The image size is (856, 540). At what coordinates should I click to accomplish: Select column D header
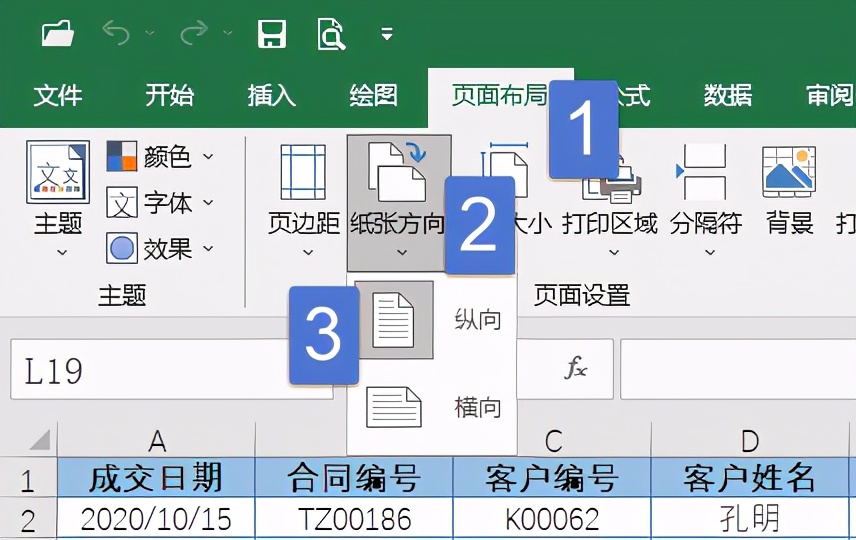coord(750,440)
